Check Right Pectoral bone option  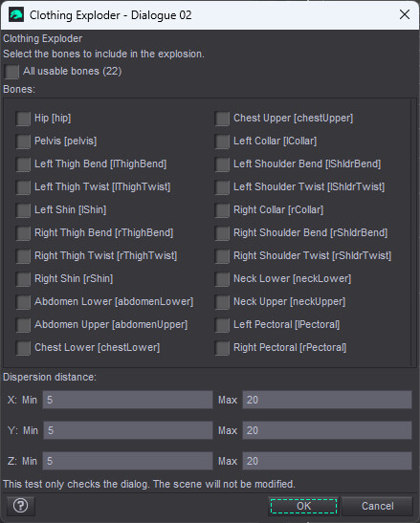(x=222, y=348)
